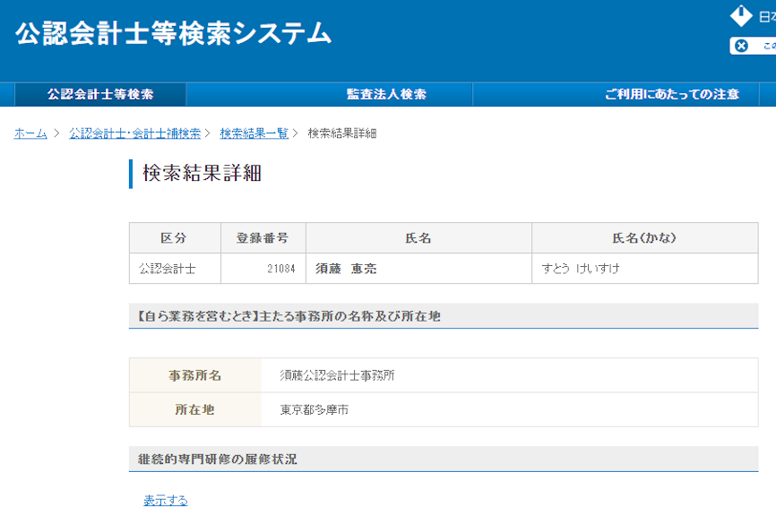Select registration number 21084
This screenshot has width=776, height=532.
[x=281, y=269]
